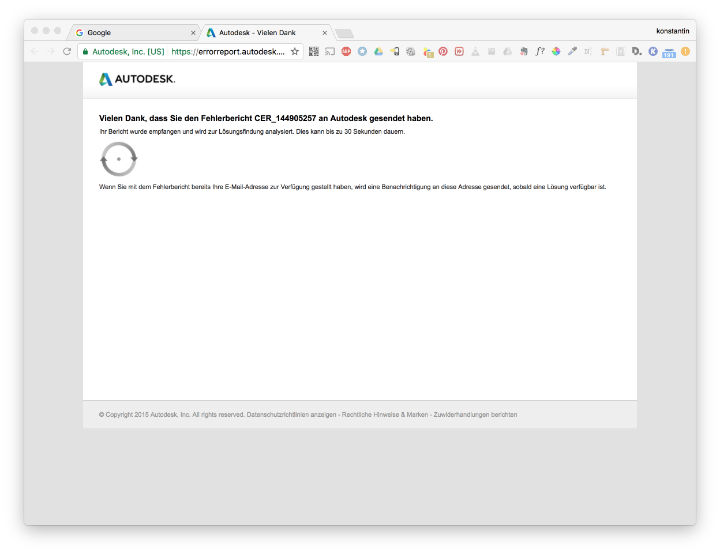The image size is (720, 554).
Task: Open the purple 'K' circle extension
Action: [653, 51]
